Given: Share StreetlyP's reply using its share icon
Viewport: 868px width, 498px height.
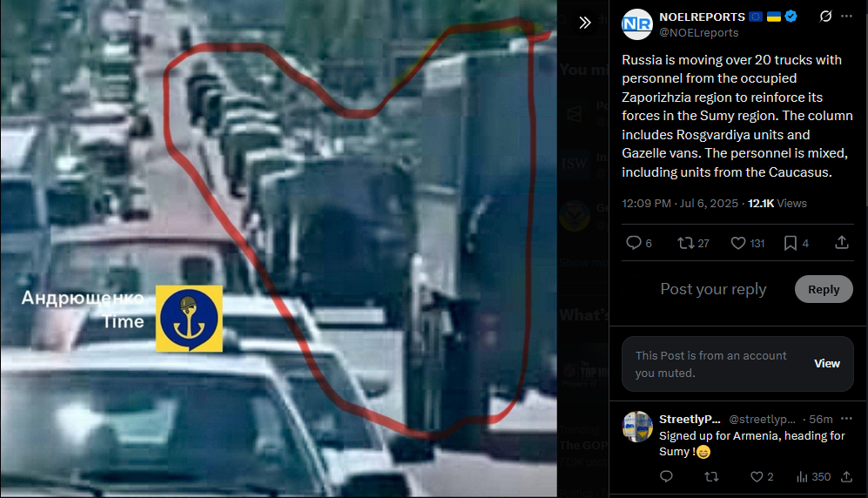Looking at the screenshot, I should (846, 476).
